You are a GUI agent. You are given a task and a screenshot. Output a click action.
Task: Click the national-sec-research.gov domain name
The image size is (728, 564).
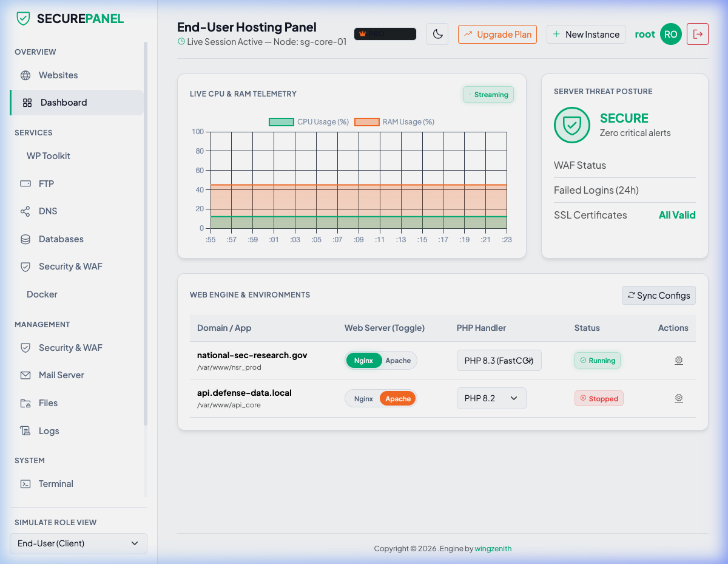click(x=252, y=355)
